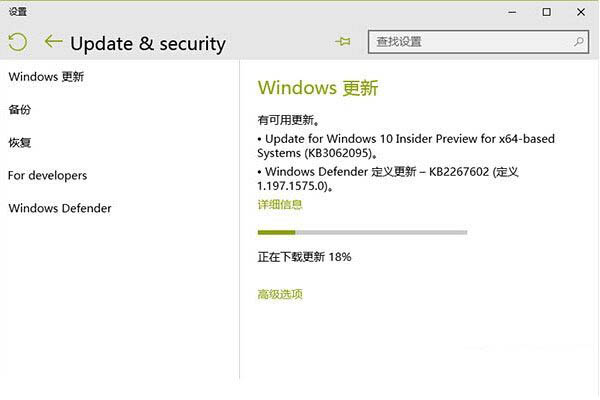Open the 备份 section
This screenshot has width=600, height=400.
coord(20,110)
